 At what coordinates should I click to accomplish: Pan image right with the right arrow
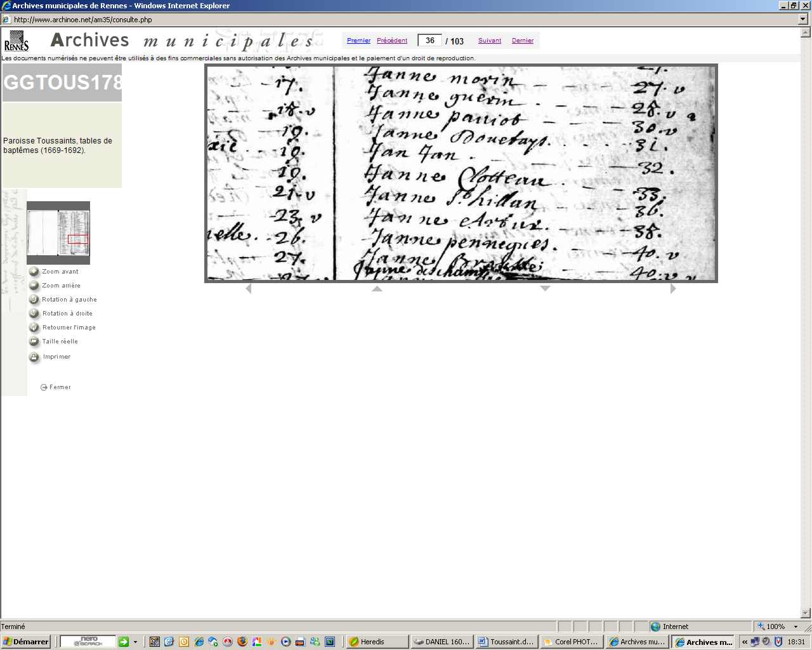[673, 289]
